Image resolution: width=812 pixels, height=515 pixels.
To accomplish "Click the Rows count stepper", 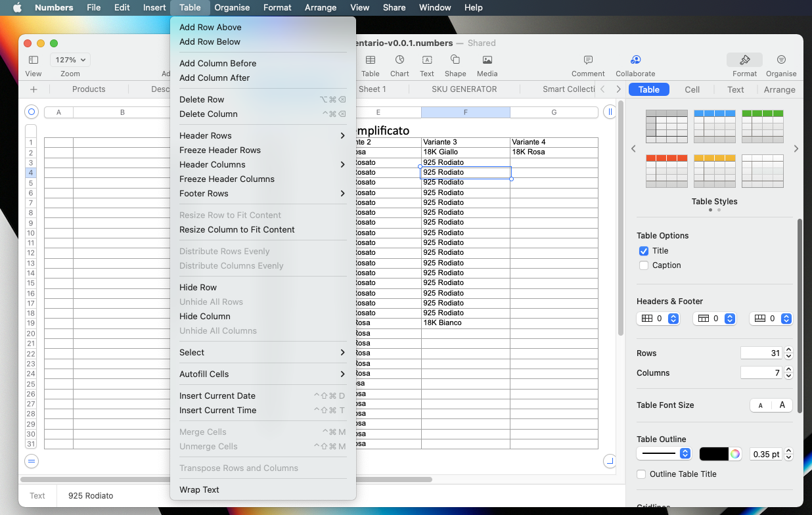I will (x=789, y=353).
